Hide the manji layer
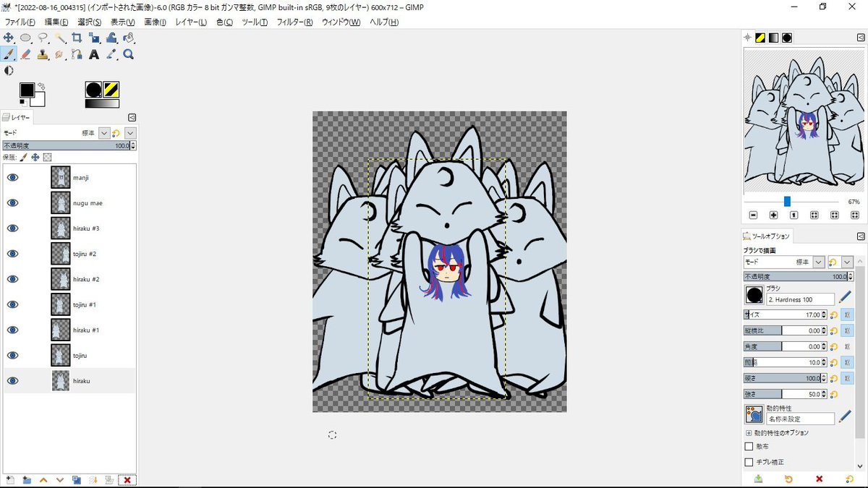The width and height of the screenshot is (868, 488). [x=12, y=178]
